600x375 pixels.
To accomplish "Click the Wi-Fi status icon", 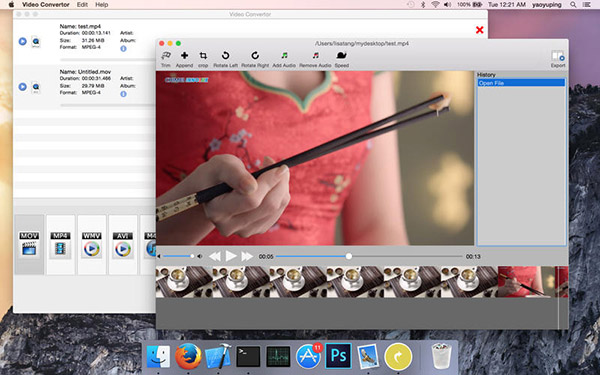I will [435, 5].
